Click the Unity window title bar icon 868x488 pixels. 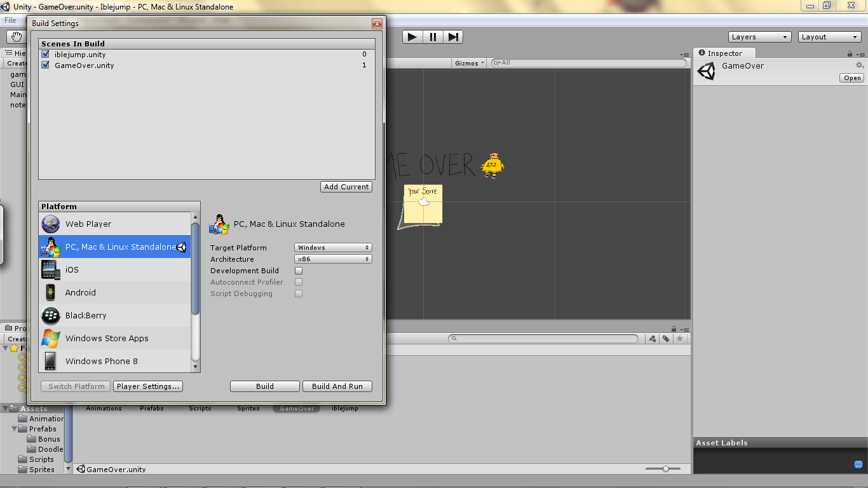6,7
